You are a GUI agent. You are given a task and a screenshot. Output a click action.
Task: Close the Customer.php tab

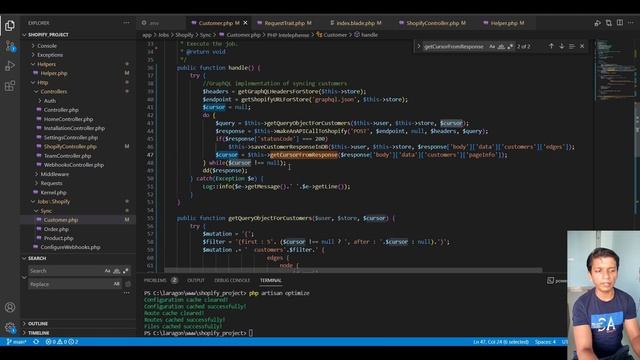pyautogui.click(x=245, y=23)
